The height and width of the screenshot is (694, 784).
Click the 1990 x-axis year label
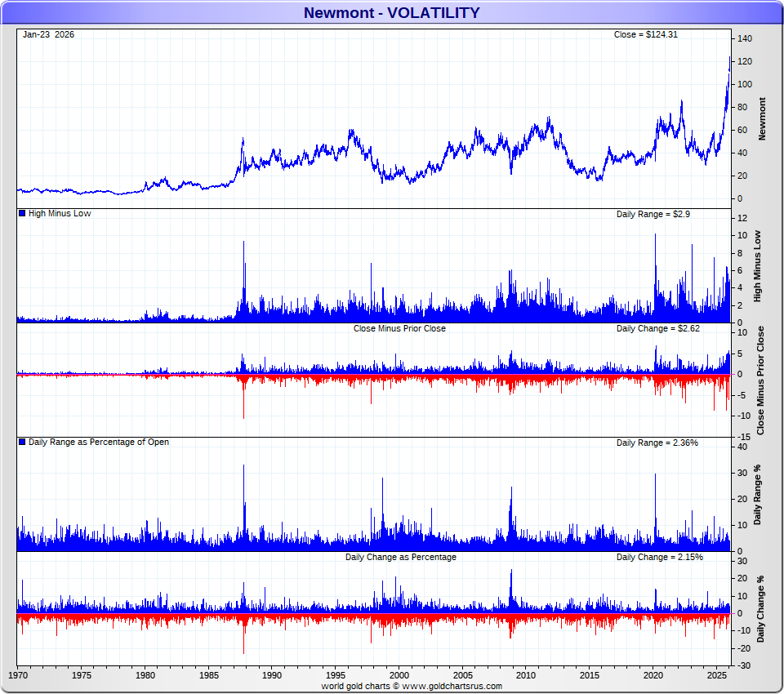click(x=272, y=675)
